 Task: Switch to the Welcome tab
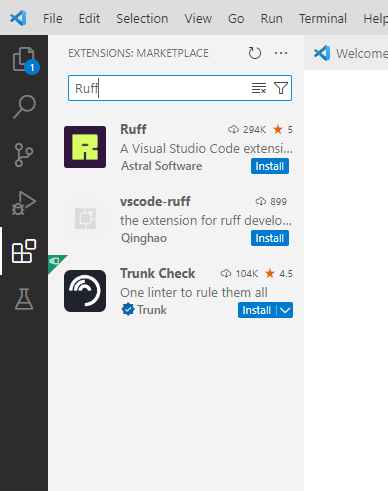tap(350, 53)
